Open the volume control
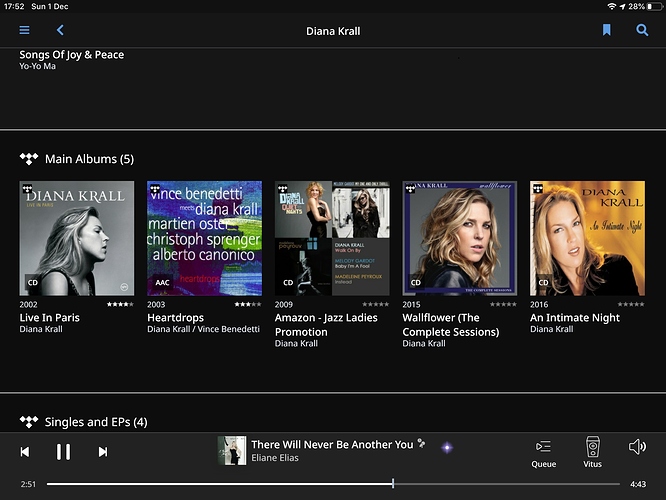 click(637, 446)
